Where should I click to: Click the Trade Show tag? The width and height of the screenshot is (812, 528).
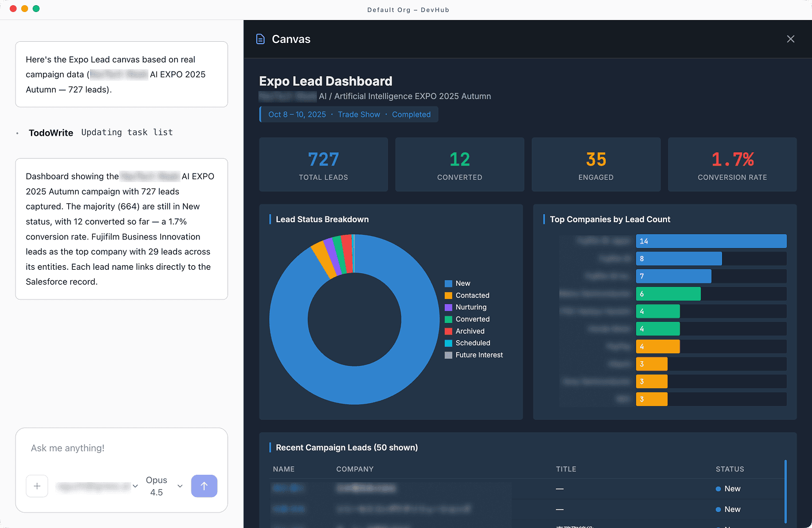click(x=359, y=115)
